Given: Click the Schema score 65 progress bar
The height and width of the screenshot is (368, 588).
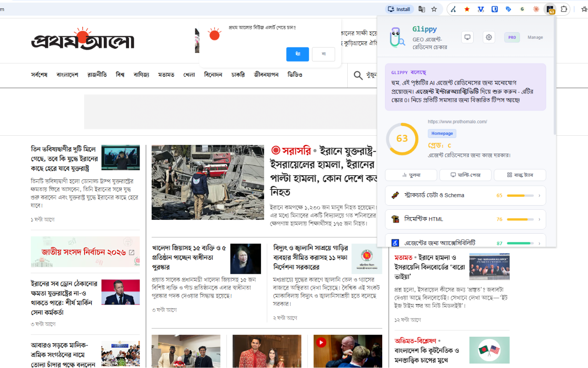Looking at the screenshot, I should [520, 195].
